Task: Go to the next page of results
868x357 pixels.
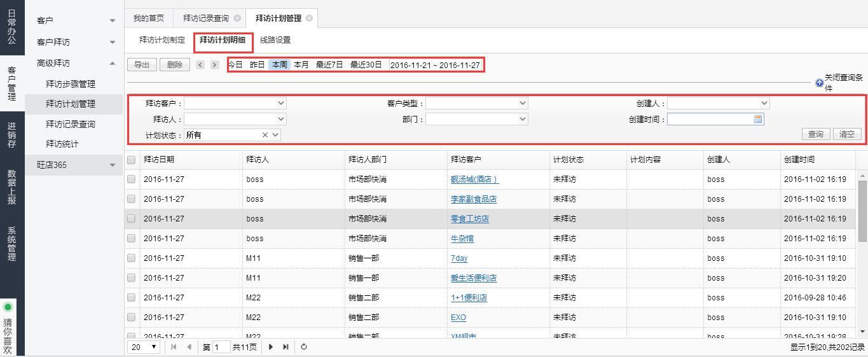Action: point(271,347)
